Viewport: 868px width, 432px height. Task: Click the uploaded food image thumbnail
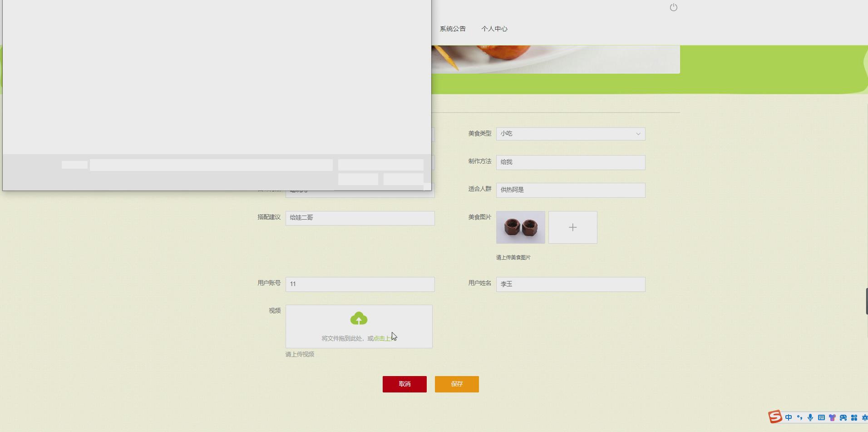point(520,227)
